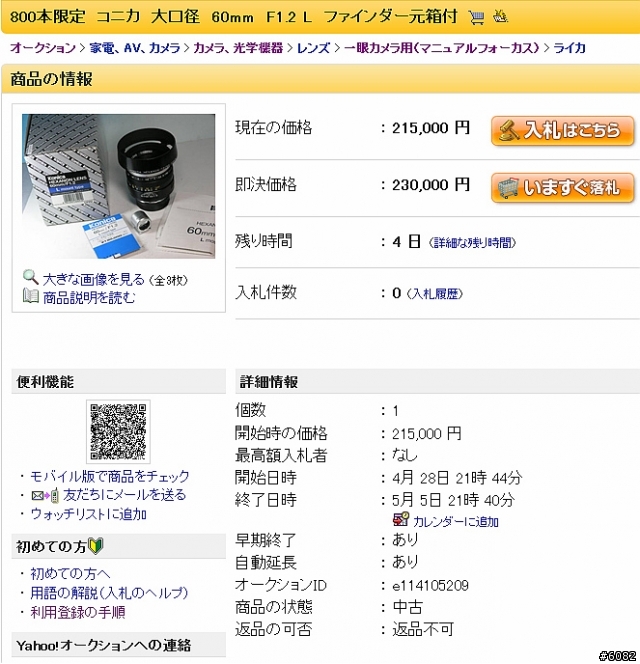Open the ライカ breadcrumb category
Screen dimensions: 640x664
point(570,48)
